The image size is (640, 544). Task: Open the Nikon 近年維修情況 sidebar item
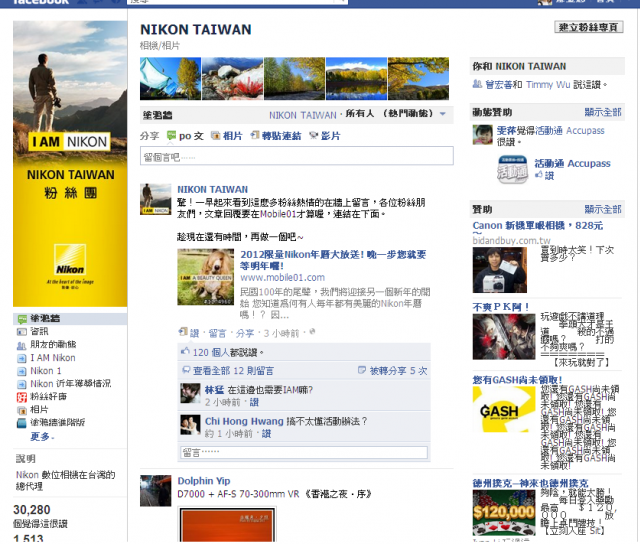tap(71, 384)
